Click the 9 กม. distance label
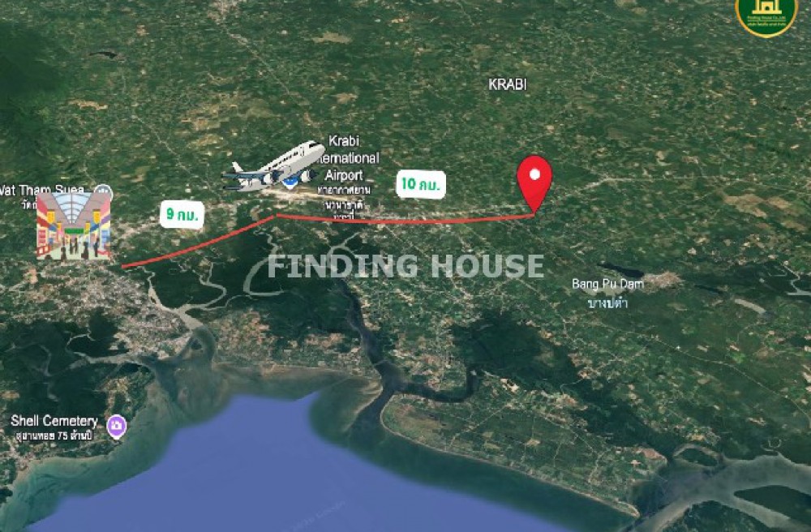The width and height of the screenshot is (811, 532). pyautogui.click(x=182, y=214)
